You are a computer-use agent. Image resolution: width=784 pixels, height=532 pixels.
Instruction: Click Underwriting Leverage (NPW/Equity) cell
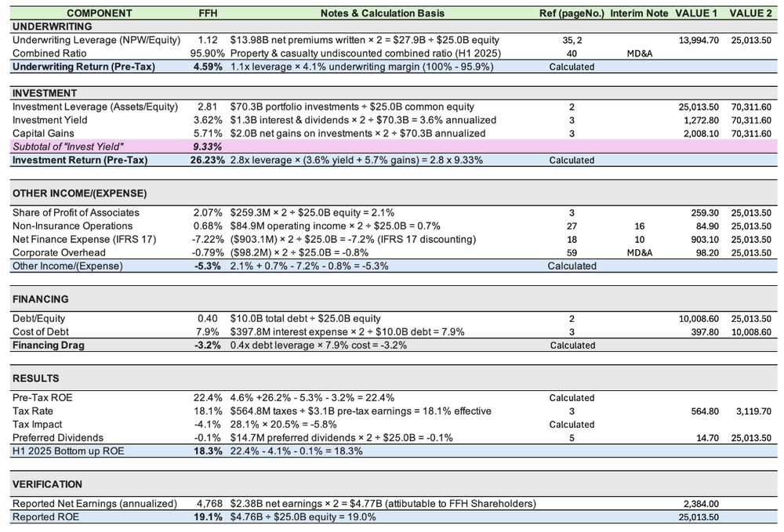click(x=96, y=40)
